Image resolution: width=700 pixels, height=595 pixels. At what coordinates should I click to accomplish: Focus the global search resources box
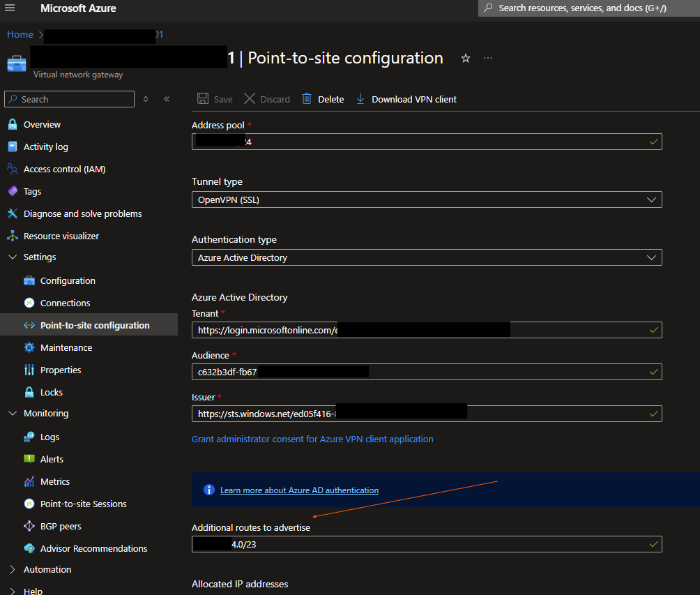tap(589, 8)
